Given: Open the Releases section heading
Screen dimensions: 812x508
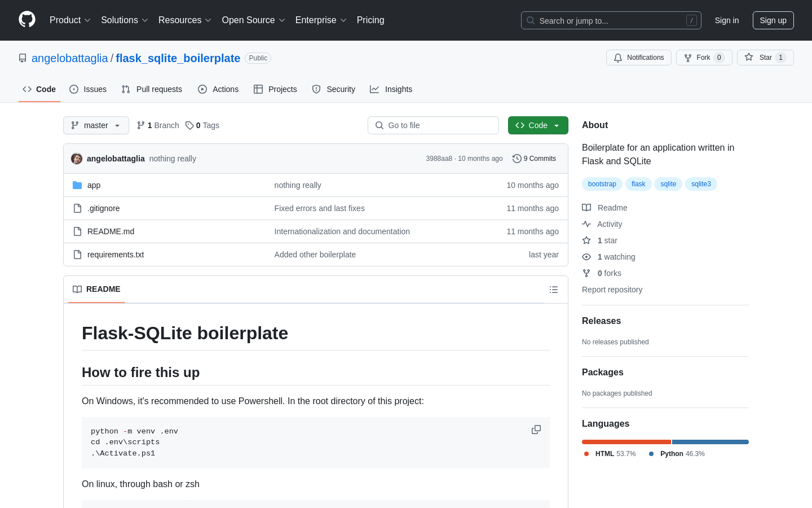Looking at the screenshot, I should point(601,321).
